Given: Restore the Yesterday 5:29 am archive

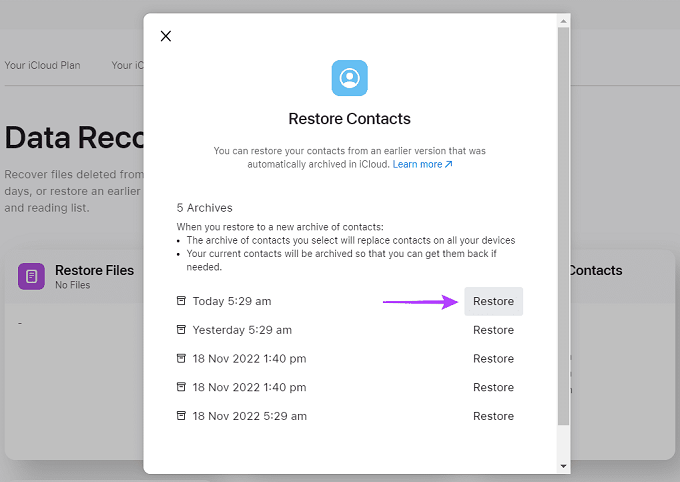Looking at the screenshot, I should (x=494, y=330).
